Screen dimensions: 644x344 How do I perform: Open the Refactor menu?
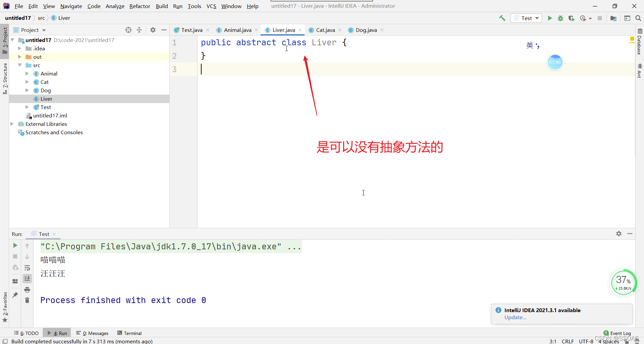tap(140, 6)
